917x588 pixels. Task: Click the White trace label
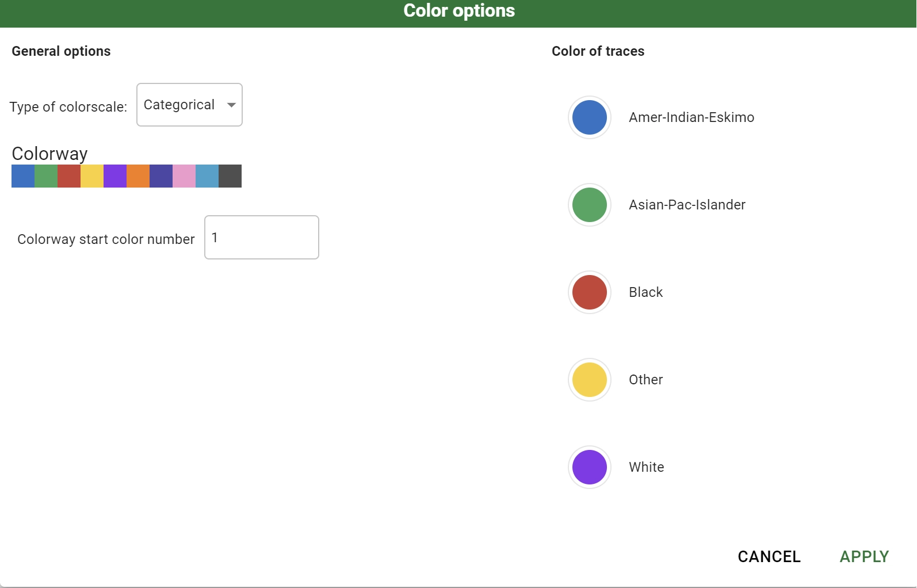646,467
